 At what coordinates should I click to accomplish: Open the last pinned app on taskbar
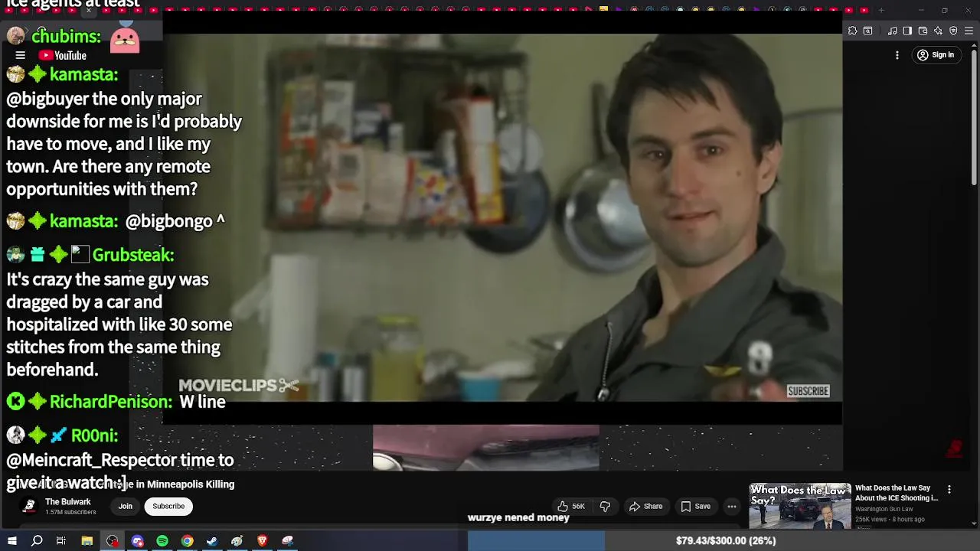coord(288,541)
